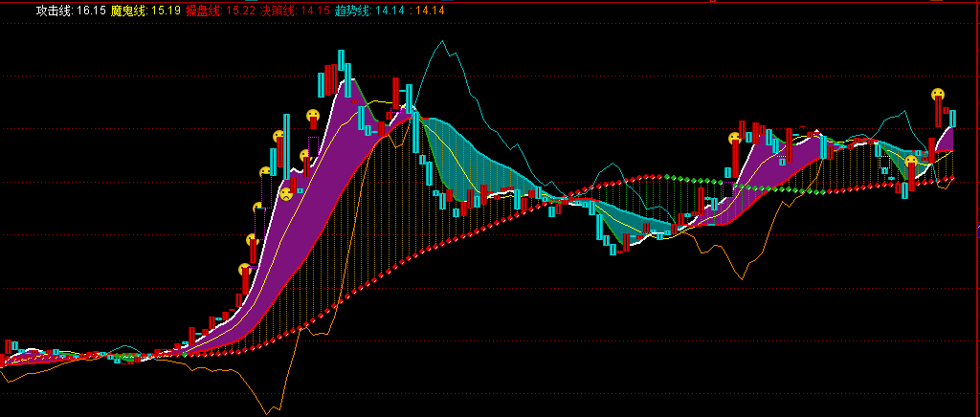This screenshot has width=980, height=417.
Task: Click the highest smiley icon in the first rally
Action: click(x=313, y=117)
